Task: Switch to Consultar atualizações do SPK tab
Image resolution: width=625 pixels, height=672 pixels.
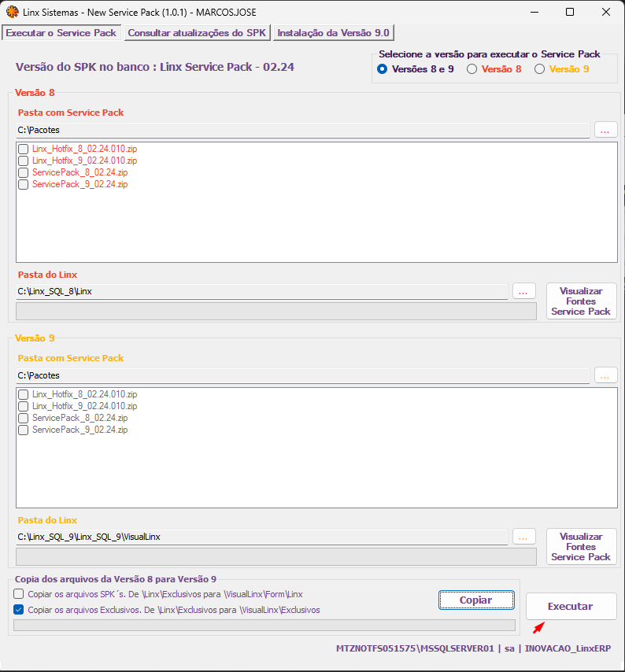Action: (x=198, y=33)
